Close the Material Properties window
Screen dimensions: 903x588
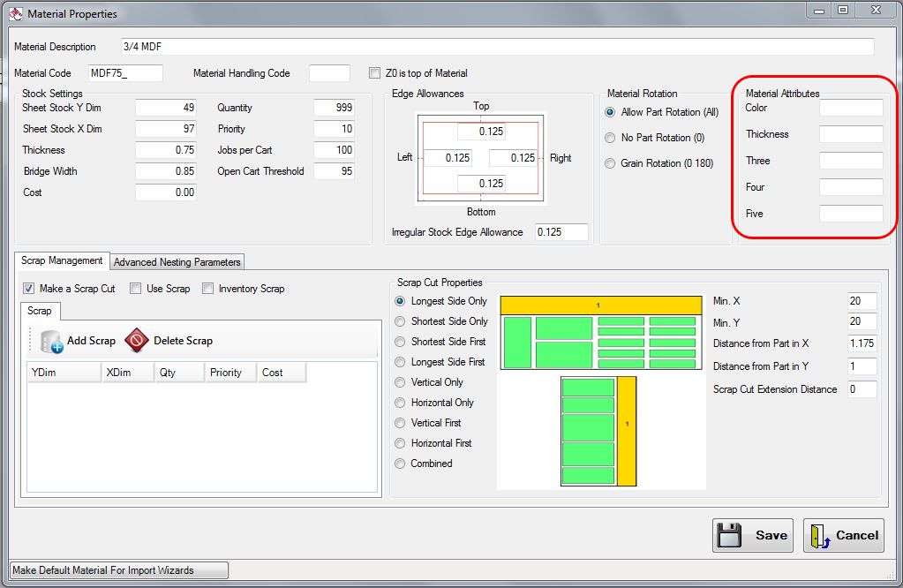pos(876,11)
